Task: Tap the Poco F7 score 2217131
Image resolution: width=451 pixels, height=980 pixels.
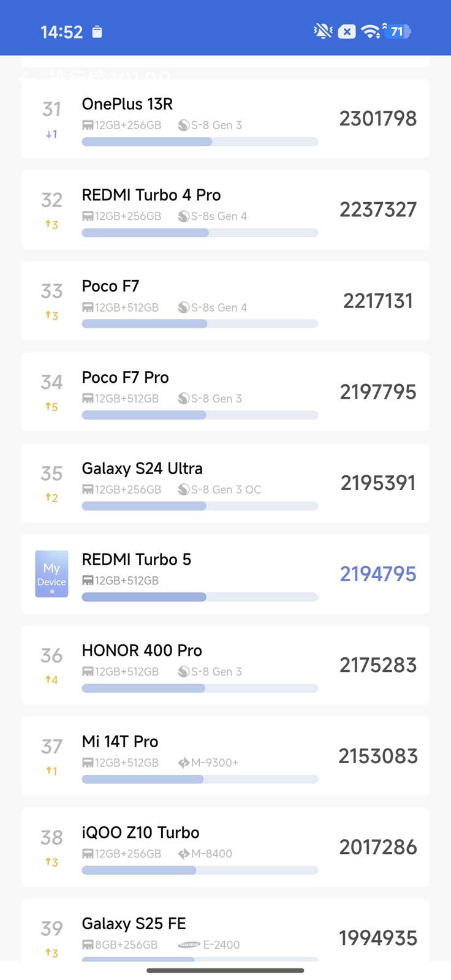Action: coord(377,301)
